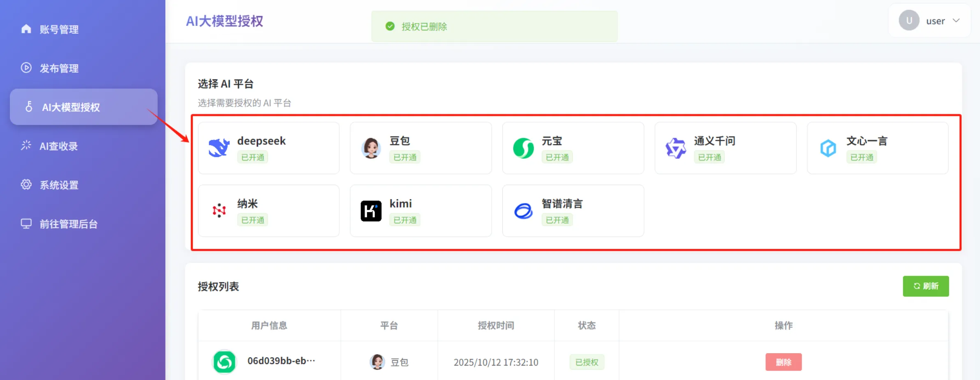
Task: Click 已开通 badge under deepseek
Action: (x=252, y=157)
